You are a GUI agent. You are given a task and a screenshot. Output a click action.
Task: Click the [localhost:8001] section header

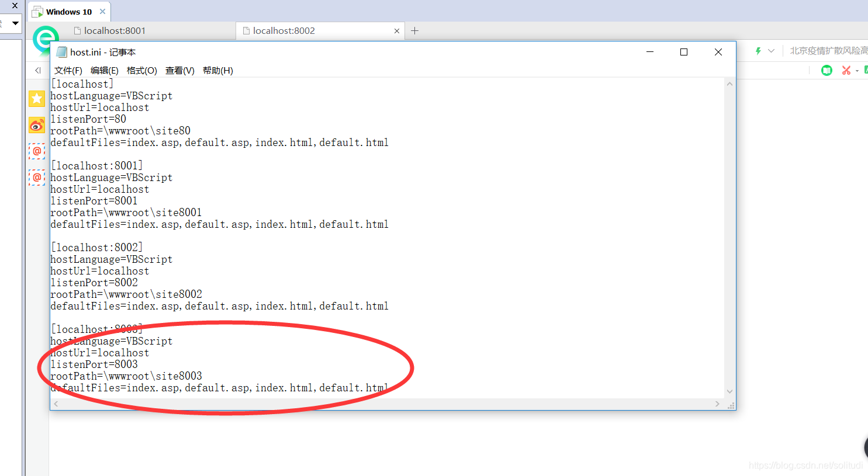[x=96, y=166]
